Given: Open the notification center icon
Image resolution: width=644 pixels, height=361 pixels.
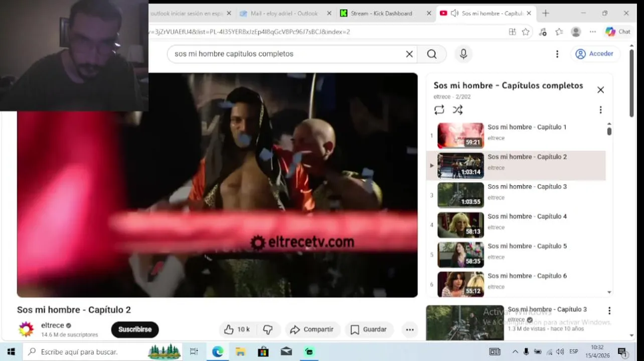Looking at the screenshot, I should [622, 352].
